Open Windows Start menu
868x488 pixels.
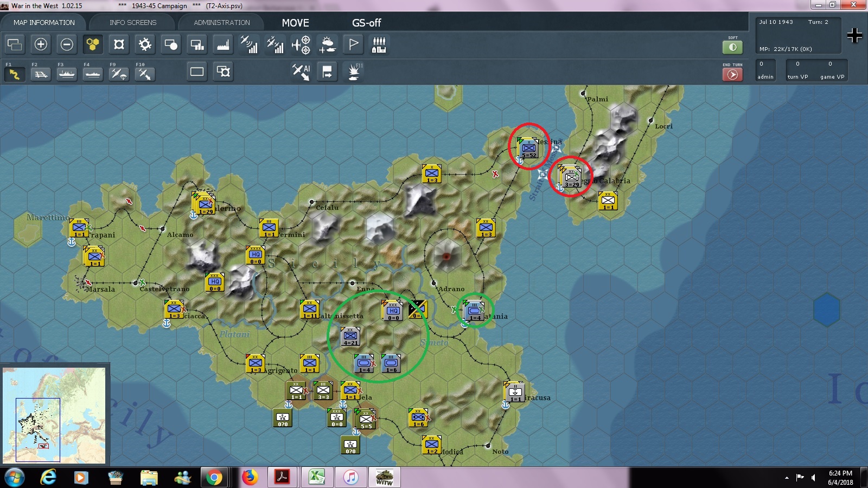click(x=15, y=478)
